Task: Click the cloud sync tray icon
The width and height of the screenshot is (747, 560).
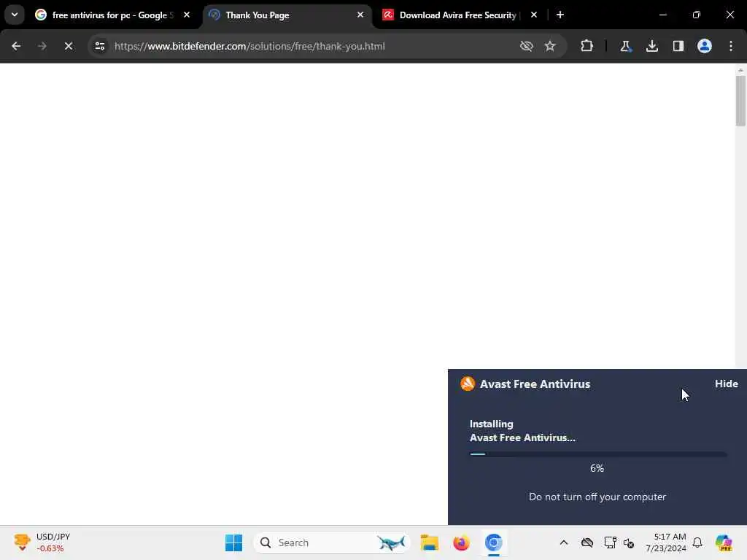Action: (x=587, y=542)
